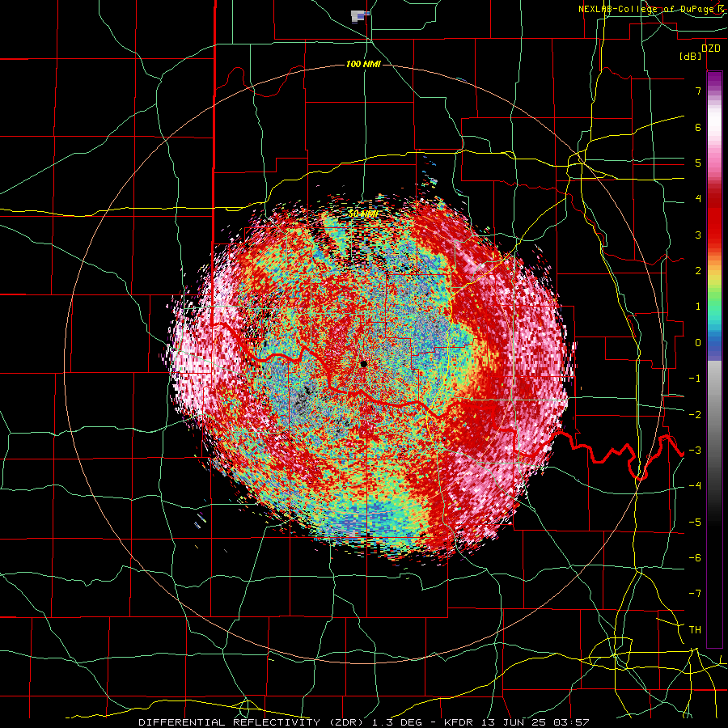Click the -6 value on color scale

[695, 558]
